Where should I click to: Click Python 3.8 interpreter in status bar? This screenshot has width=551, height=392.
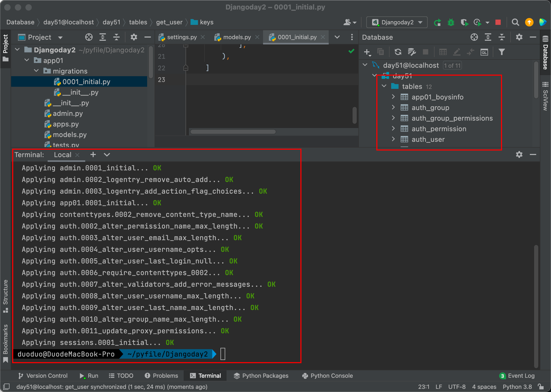coord(517,387)
